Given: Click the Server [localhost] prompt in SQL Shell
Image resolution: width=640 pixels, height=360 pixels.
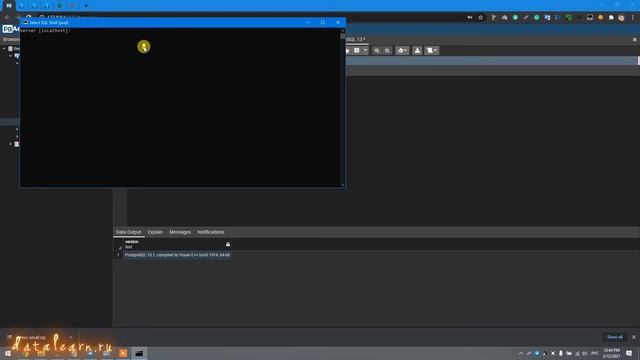Looking at the screenshot, I should coord(45,31).
